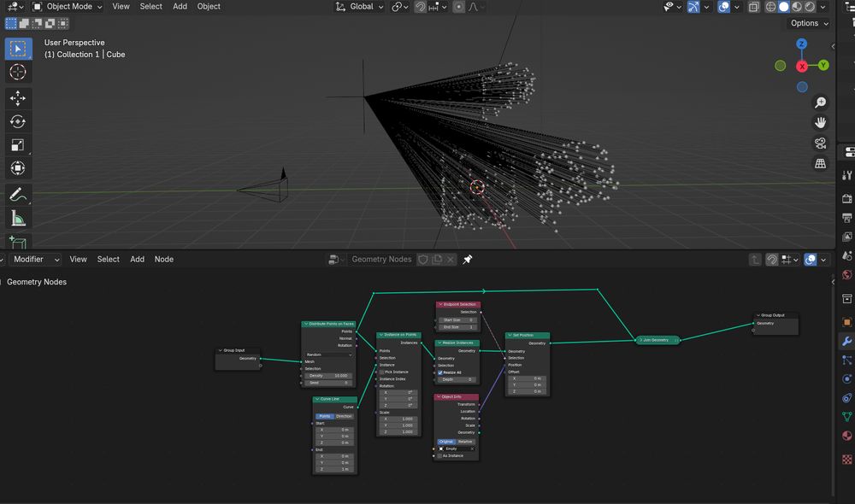Open the Global transform orientation dropdown

[360, 7]
